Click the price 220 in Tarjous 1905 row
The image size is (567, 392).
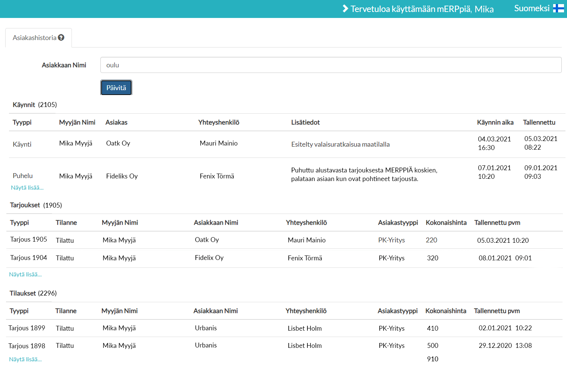(431, 240)
